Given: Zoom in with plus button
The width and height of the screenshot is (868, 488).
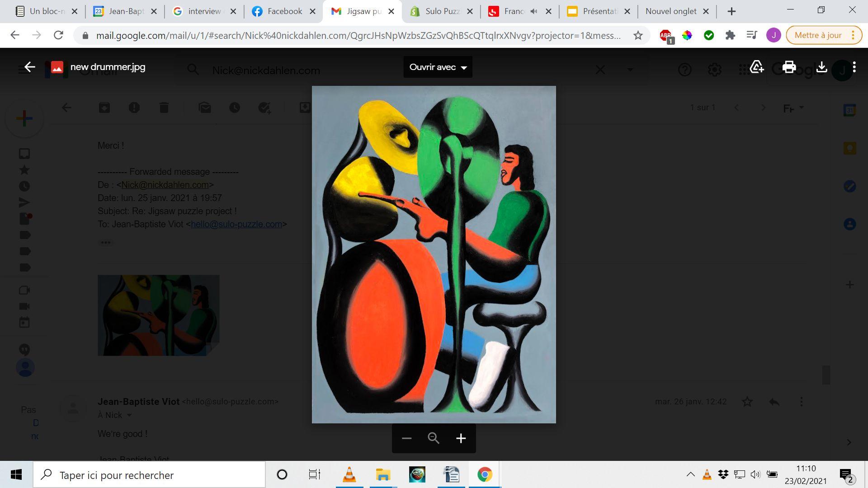Looking at the screenshot, I should coord(461,438).
